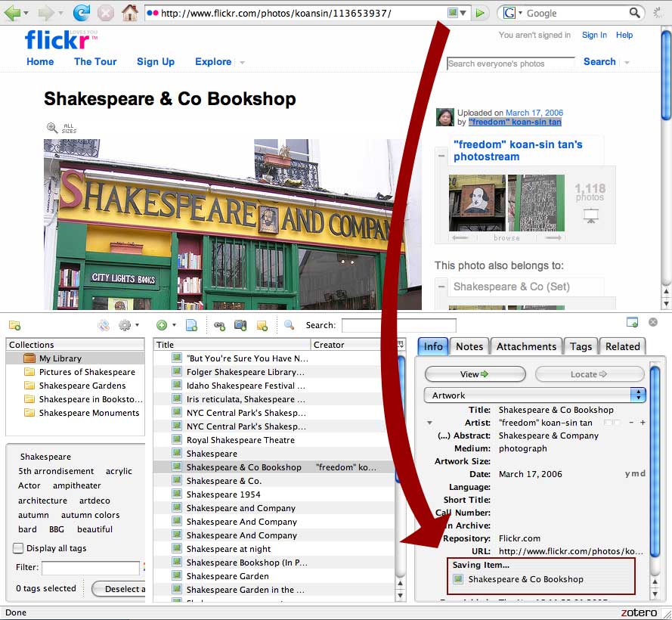Select the Info tab

coord(433,346)
